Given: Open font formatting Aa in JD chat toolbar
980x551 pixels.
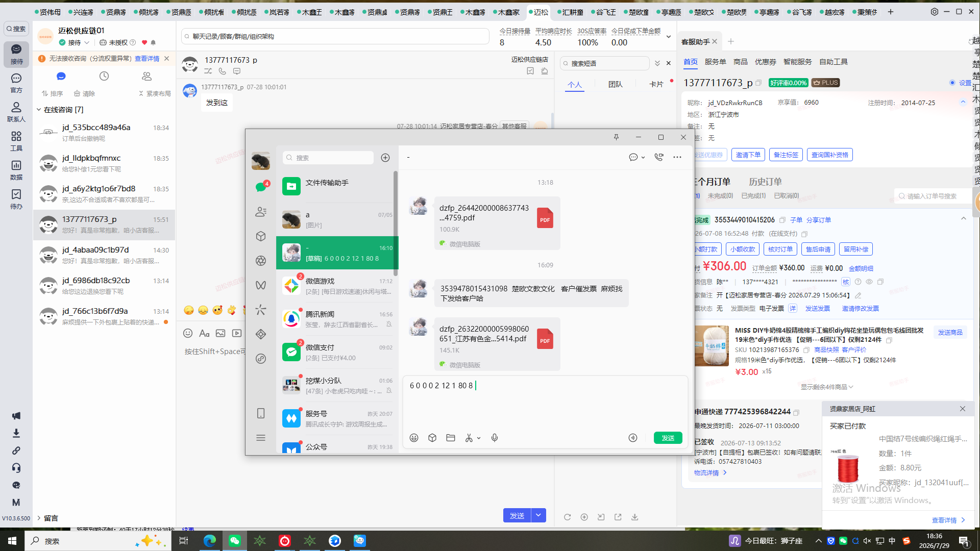Looking at the screenshot, I should click(x=204, y=333).
